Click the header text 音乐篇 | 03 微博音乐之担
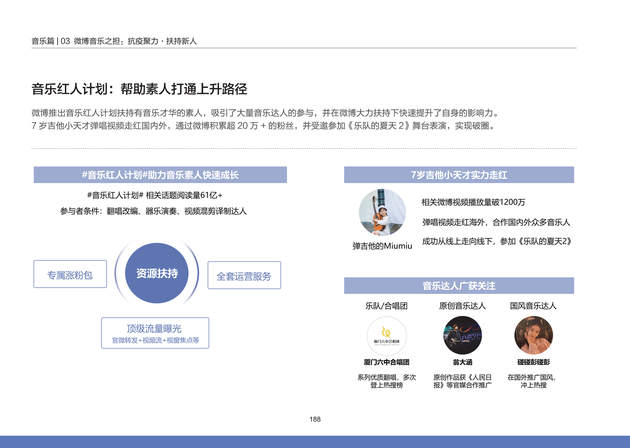This screenshot has height=448, width=630. (75, 41)
